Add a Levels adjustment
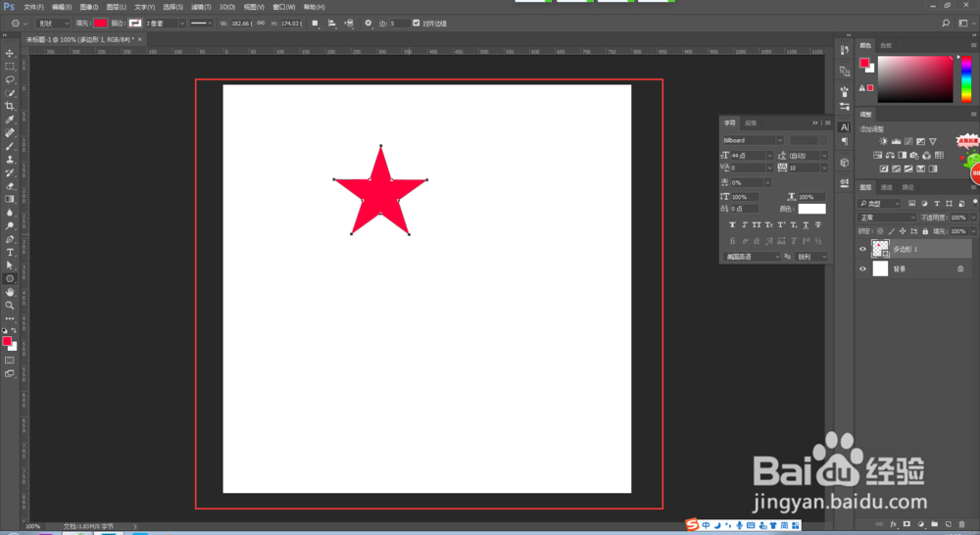Image resolution: width=980 pixels, height=535 pixels. pos(896,141)
